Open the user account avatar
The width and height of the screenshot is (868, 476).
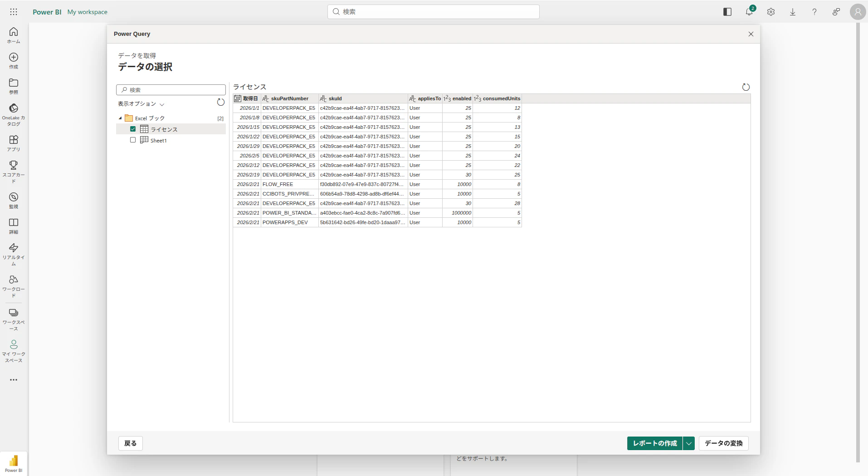click(x=858, y=12)
